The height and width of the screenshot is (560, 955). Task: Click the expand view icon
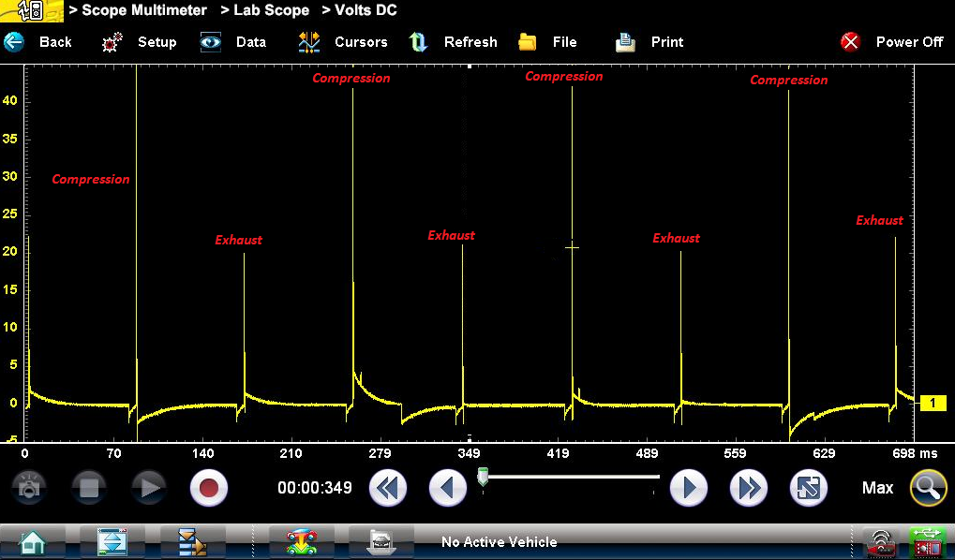tap(808, 488)
